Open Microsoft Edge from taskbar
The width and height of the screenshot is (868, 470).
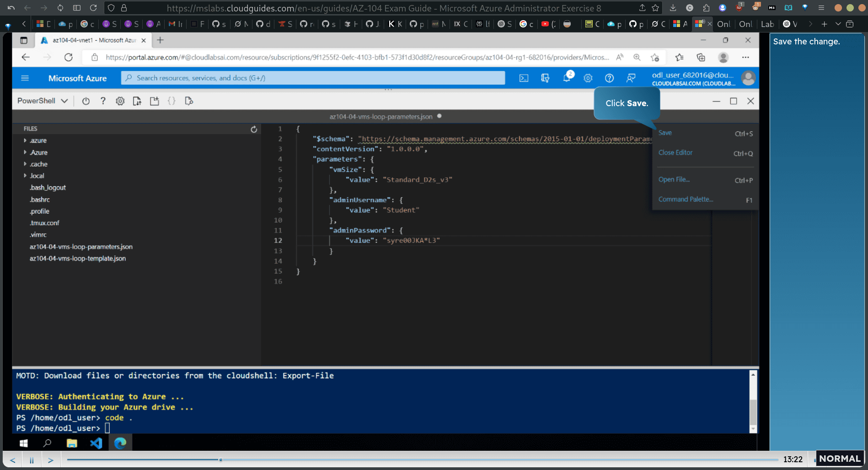click(x=120, y=443)
